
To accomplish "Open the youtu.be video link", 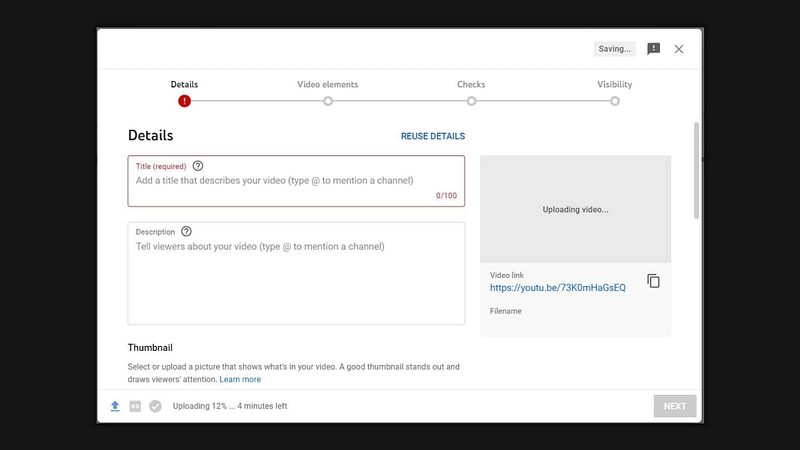I will click(x=558, y=288).
